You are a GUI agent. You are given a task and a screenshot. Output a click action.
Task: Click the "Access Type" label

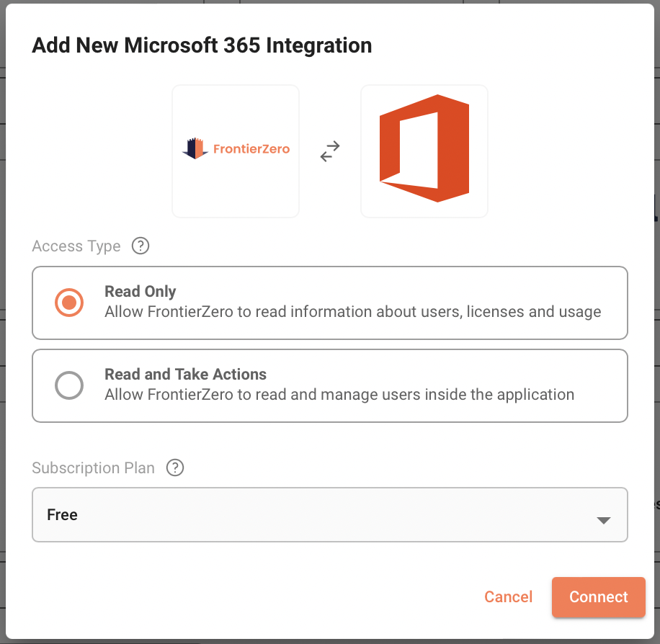pos(76,246)
